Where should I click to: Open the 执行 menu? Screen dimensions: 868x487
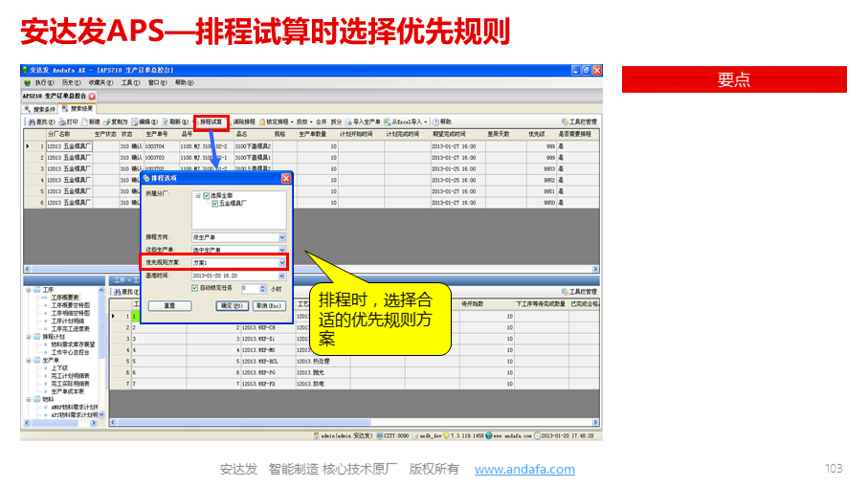[44, 83]
